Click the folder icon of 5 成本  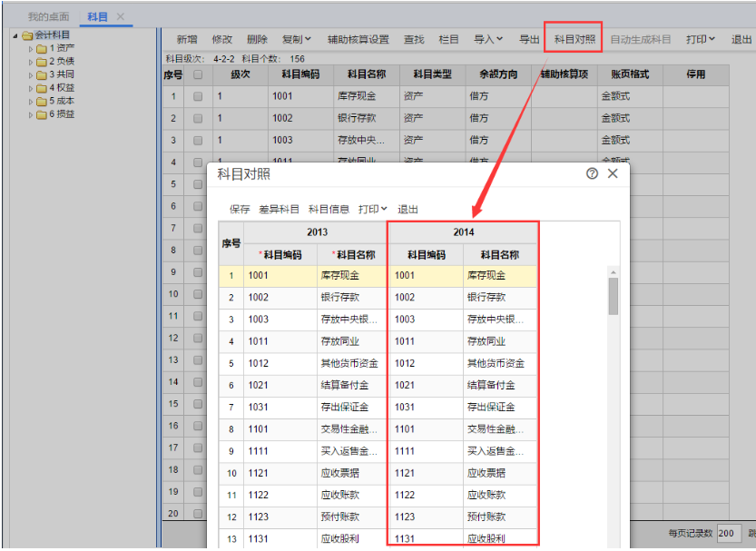pyautogui.click(x=42, y=102)
